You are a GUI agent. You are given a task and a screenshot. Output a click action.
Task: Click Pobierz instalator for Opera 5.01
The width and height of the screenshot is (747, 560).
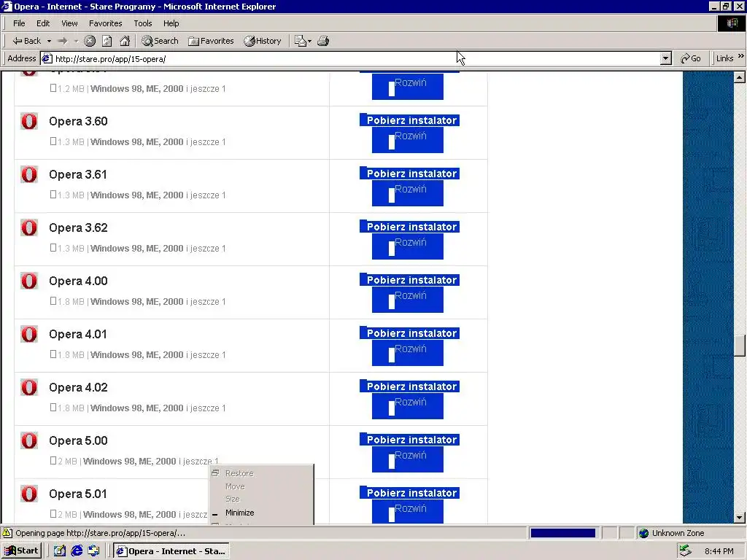point(410,493)
